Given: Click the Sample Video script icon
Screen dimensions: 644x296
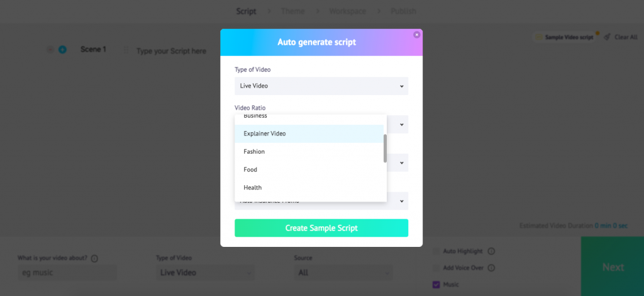Looking at the screenshot, I should tap(539, 37).
